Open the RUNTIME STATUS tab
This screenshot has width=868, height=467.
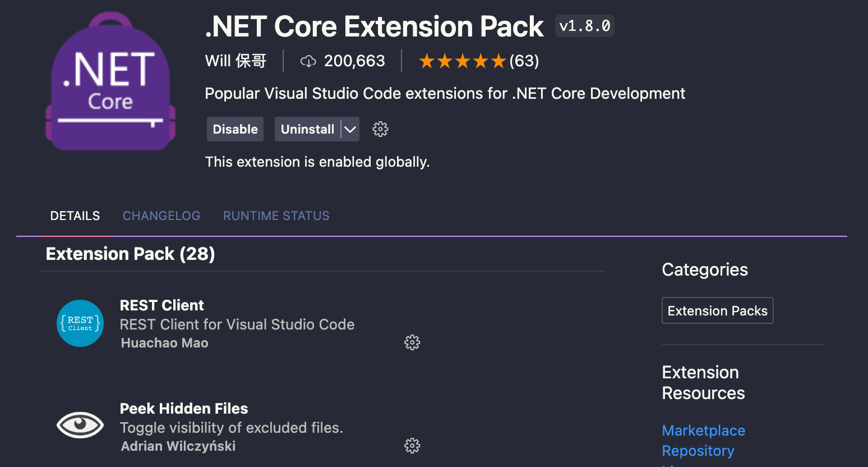[276, 216]
